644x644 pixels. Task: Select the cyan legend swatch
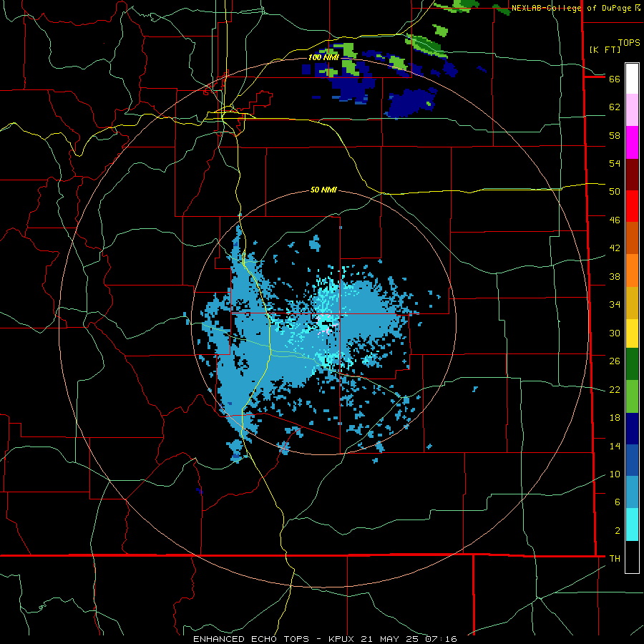pos(632,525)
